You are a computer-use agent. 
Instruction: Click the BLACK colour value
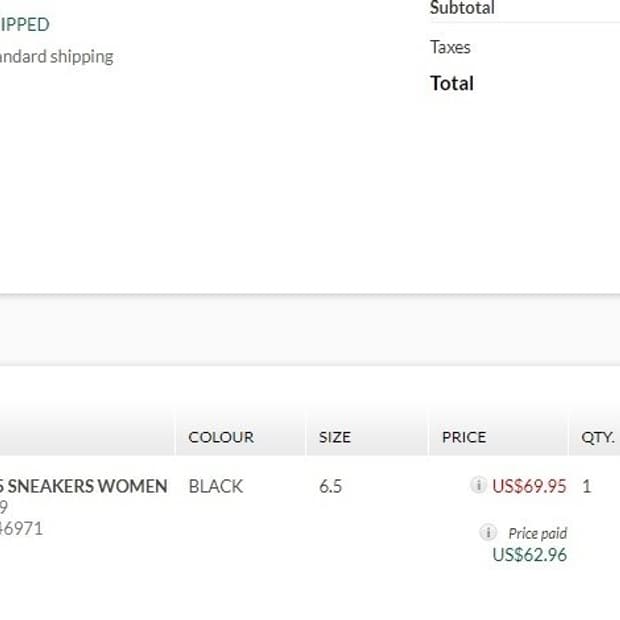coord(215,486)
